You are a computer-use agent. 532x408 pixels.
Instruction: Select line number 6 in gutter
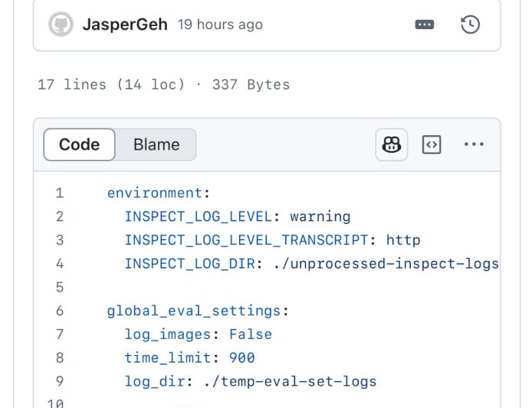(x=60, y=311)
